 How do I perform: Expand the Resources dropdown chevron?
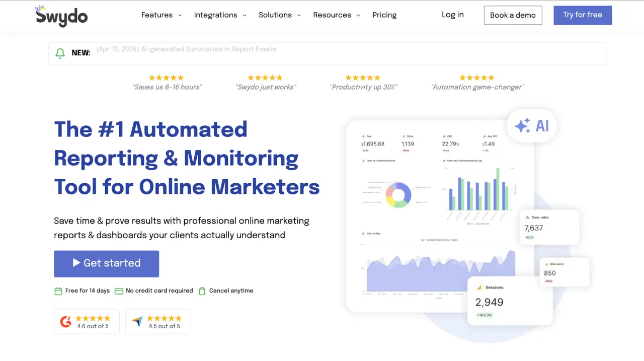click(358, 16)
